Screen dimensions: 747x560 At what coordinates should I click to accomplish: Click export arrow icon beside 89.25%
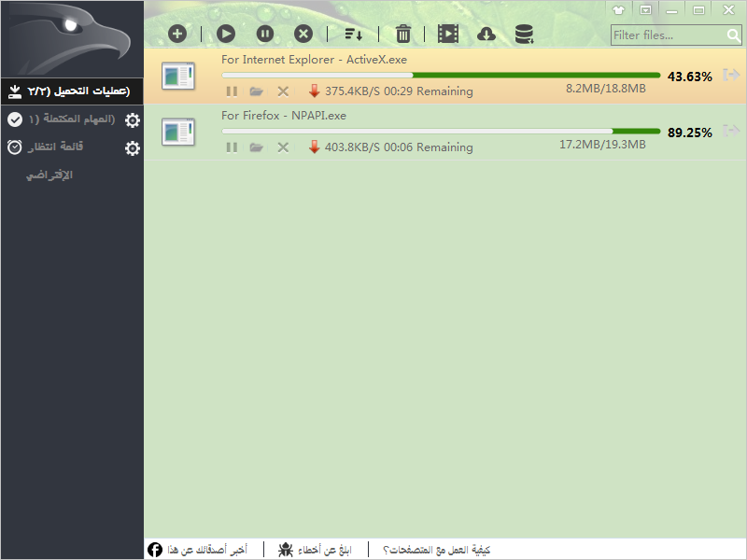[731, 131]
